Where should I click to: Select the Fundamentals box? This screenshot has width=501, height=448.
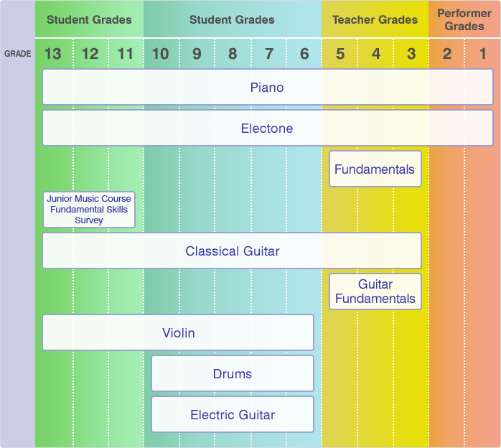tap(375, 169)
